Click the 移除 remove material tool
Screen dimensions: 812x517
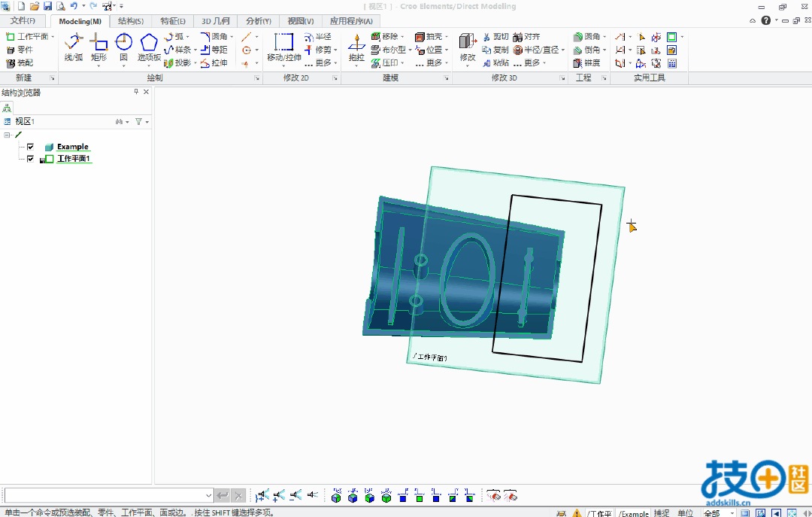coord(385,37)
